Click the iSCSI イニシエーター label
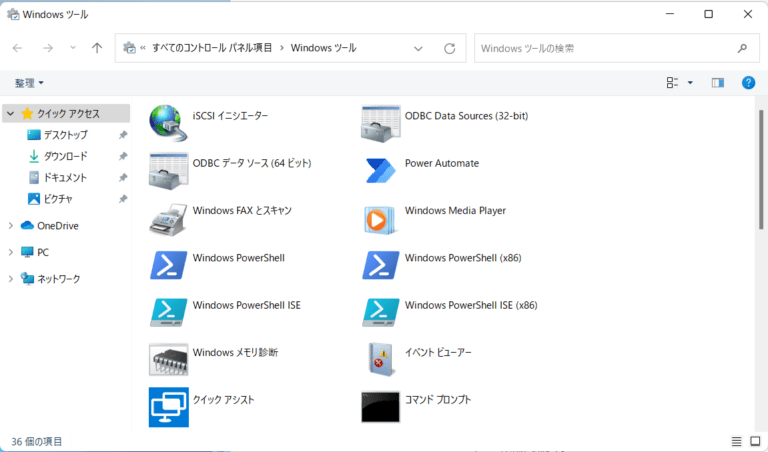 point(230,116)
